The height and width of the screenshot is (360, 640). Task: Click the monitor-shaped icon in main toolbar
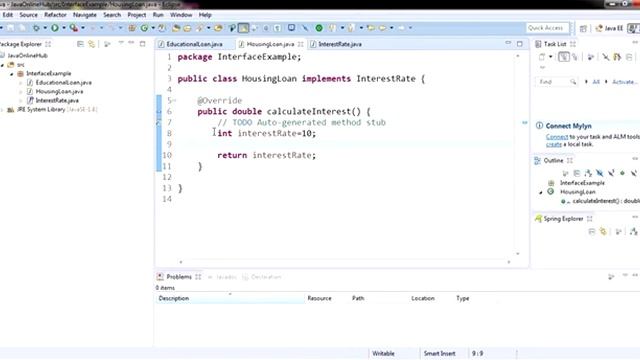[x=291, y=28]
